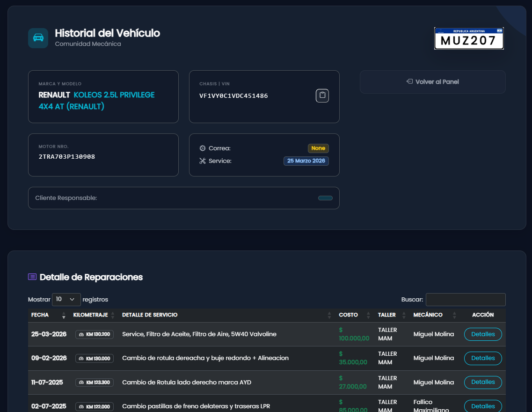Sort the table by TALLER column

pyautogui.click(x=392, y=315)
